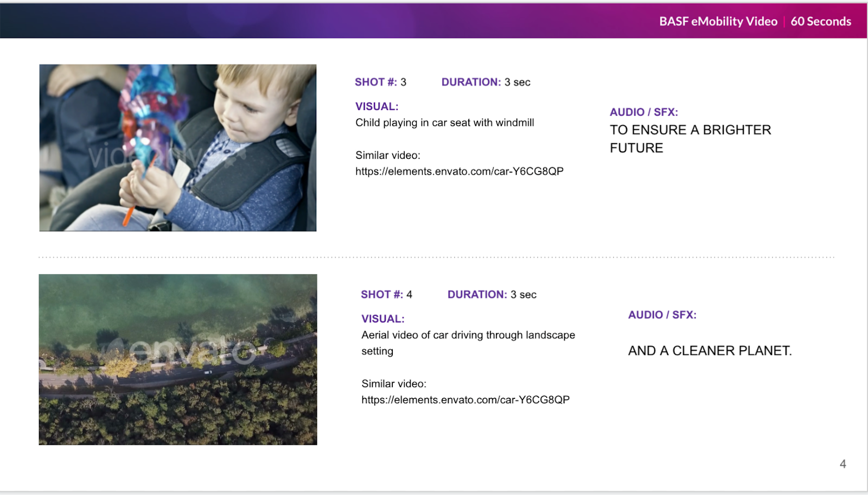Click the DURATION text for shot 4

pyautogui.click(x=492, y=295)
